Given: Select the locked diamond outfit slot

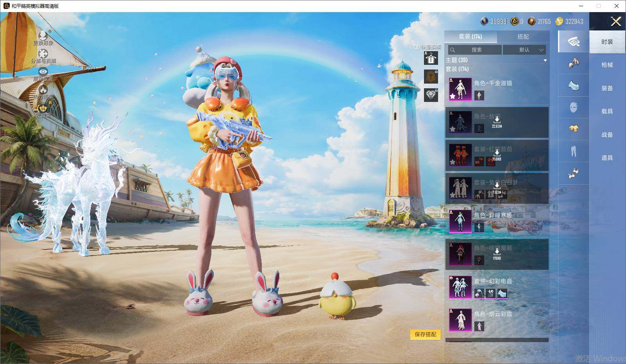Looking at the screenshot, I should coord(431,95).
